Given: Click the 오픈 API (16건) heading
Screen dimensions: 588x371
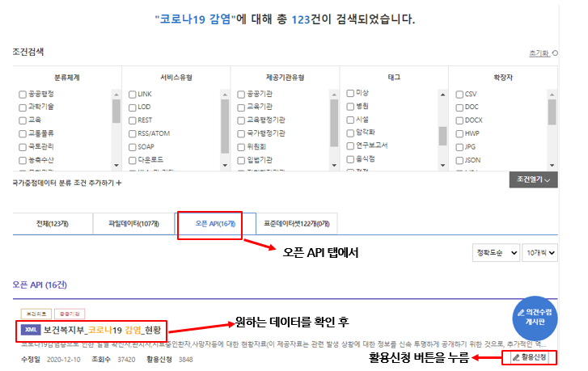Looking at the screenshot, I should coord(40,285).
